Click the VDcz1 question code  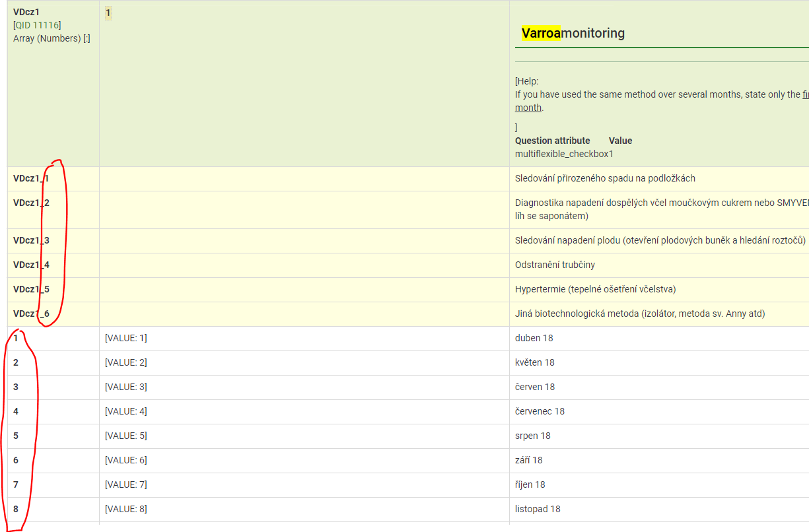coord(27,13)
